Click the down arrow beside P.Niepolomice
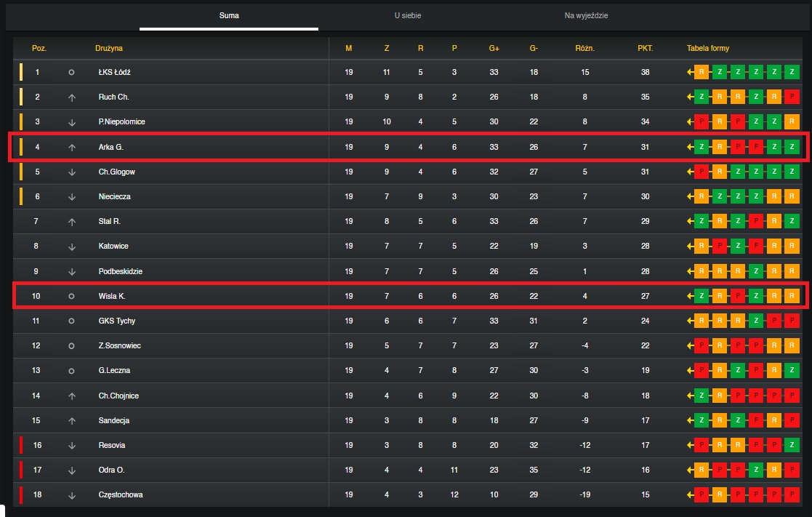812x517 pixels. pos(72,122)
